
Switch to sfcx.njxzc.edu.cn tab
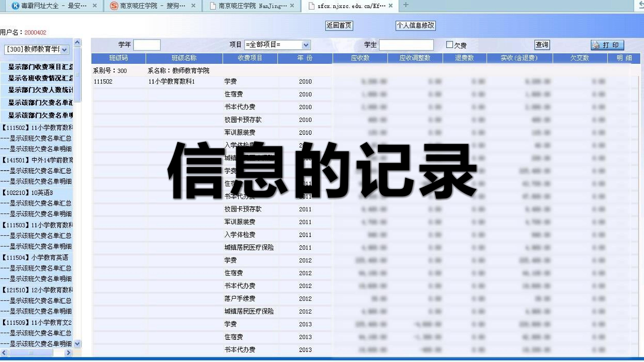pos(350,6)
